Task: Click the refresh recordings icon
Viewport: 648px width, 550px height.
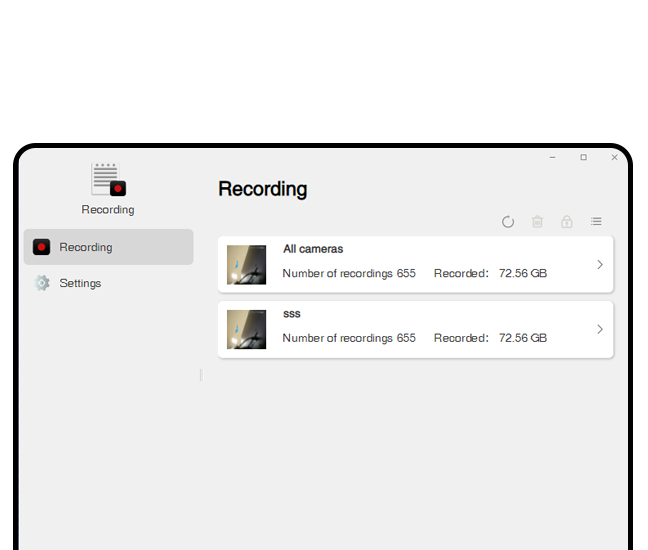Action: (x=508, y=222)
